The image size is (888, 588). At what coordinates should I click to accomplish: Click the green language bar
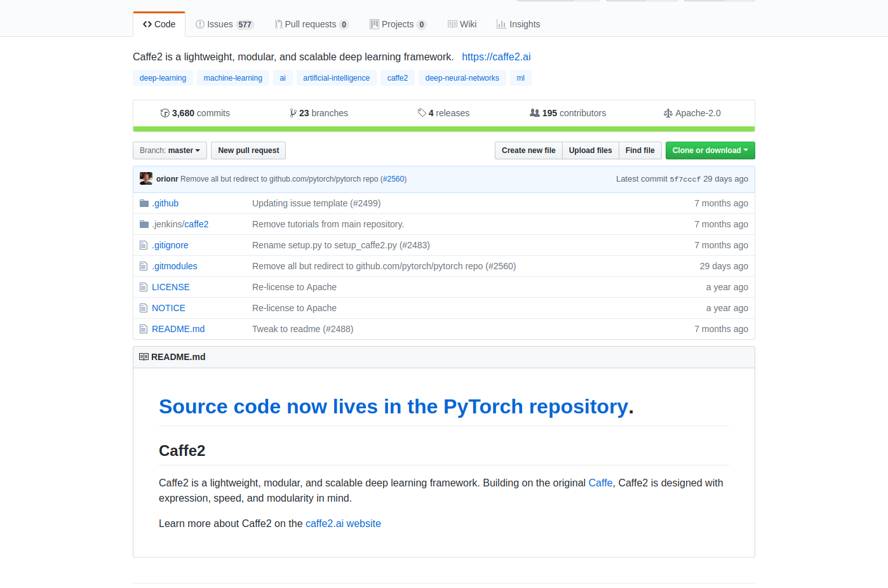[443, 129]
